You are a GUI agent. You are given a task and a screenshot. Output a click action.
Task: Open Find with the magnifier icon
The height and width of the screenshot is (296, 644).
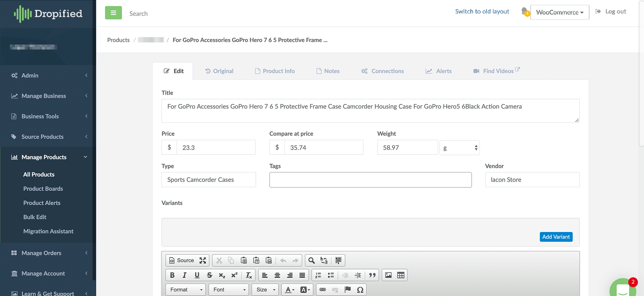pos(311,261)
